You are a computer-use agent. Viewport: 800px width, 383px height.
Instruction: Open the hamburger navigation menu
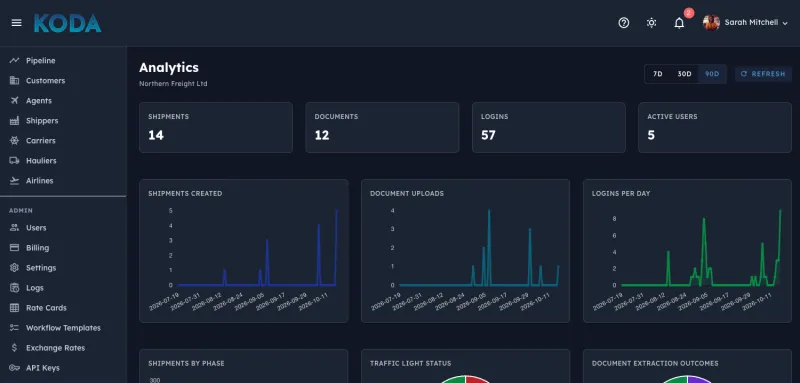pyautogui.click(x=16, y=23)
